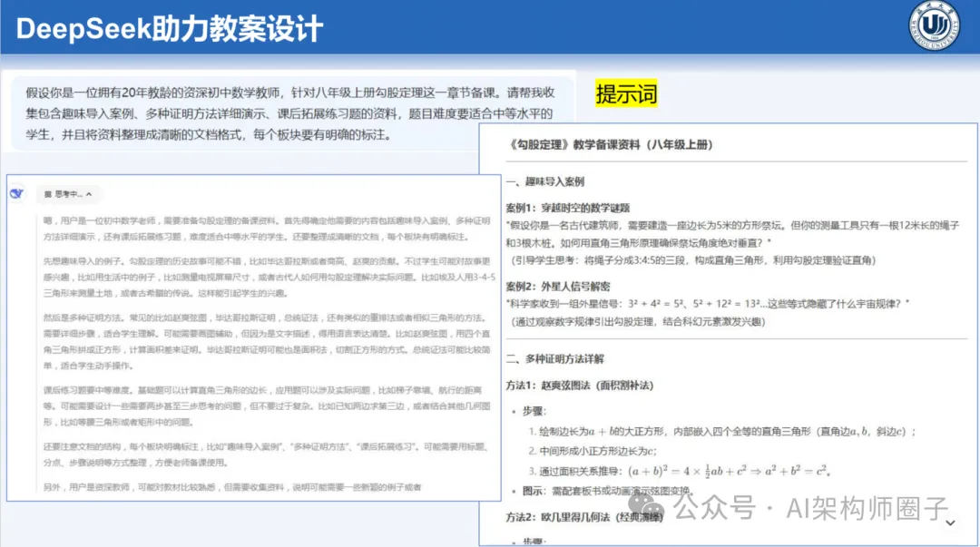The image size is (980, 547).
Task: Click heading 二、多种证明方法详解
Action: click(555, 359)
